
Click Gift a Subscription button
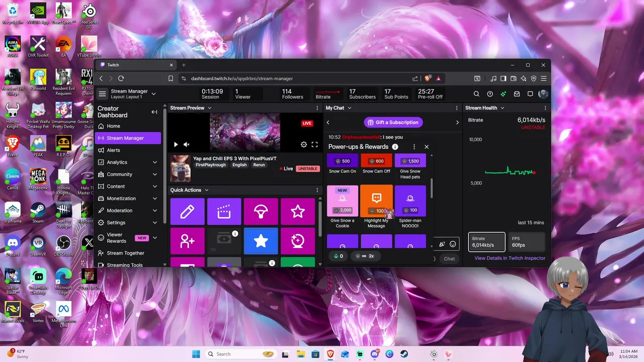click(393, 122)
